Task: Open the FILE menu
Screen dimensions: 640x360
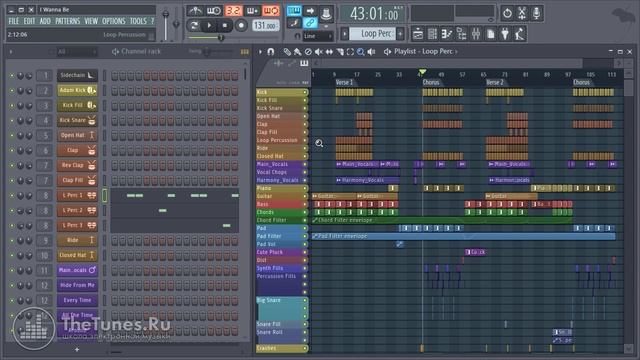Action: [13, 21]
